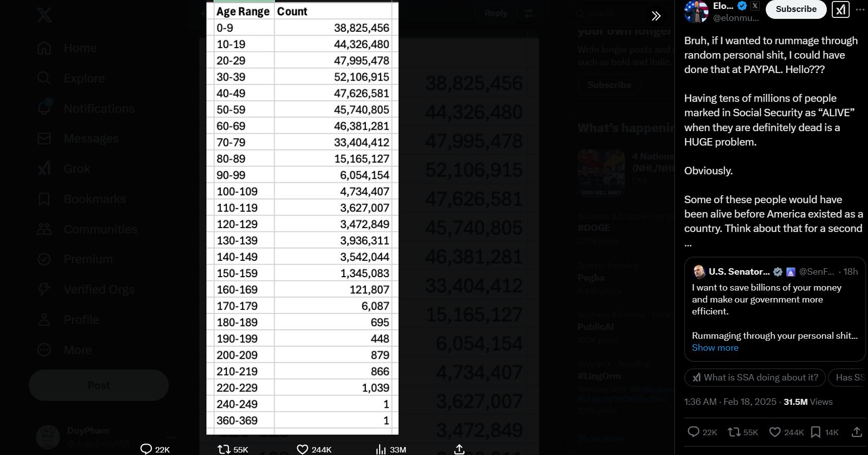Click the reply bubble showing 22K below image

pos(146,449)
